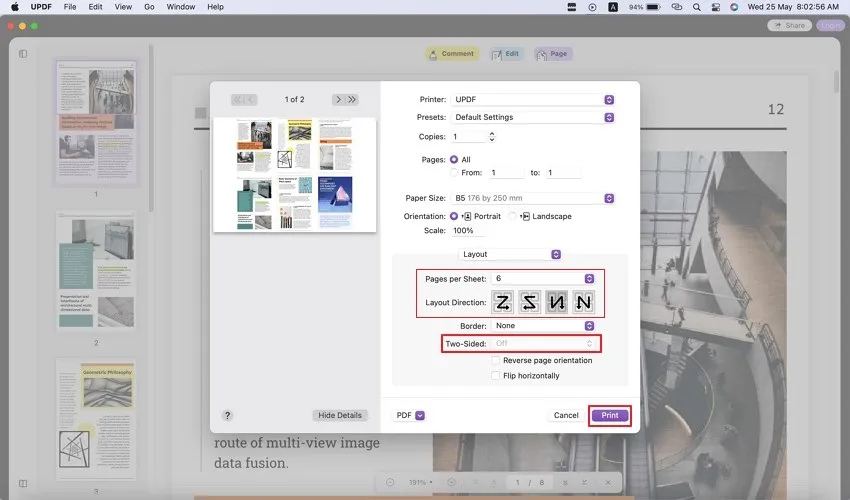Jump to first preview page double arrow
This screenshot has height=500, width=850.
(237, 99)
